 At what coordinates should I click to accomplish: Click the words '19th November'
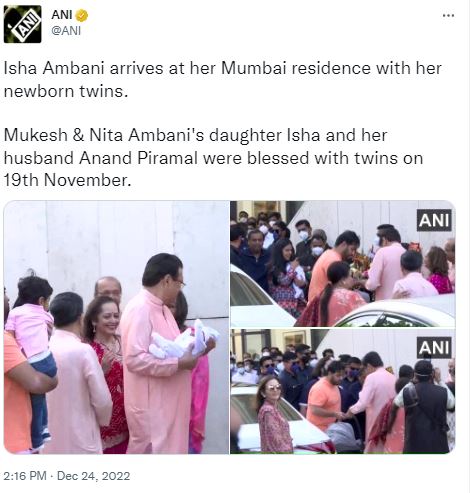pyautogui.click(x=66, y=180)
